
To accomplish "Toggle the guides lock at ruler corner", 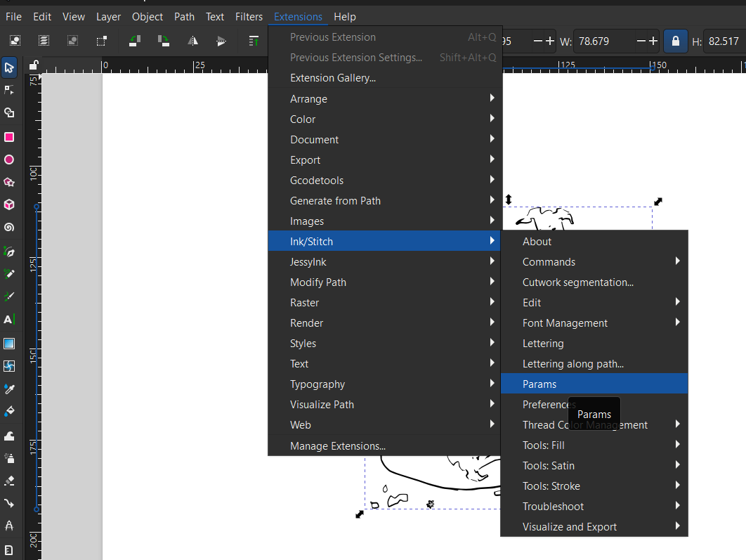I will 33,65.
